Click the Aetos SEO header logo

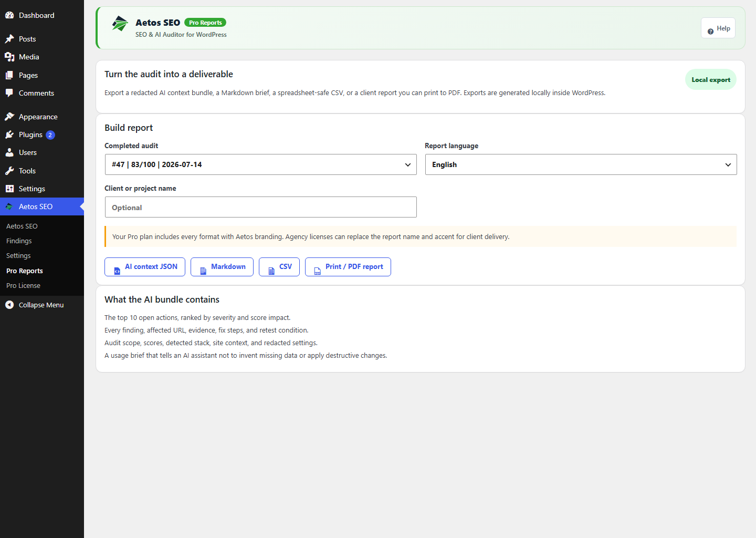120,23
